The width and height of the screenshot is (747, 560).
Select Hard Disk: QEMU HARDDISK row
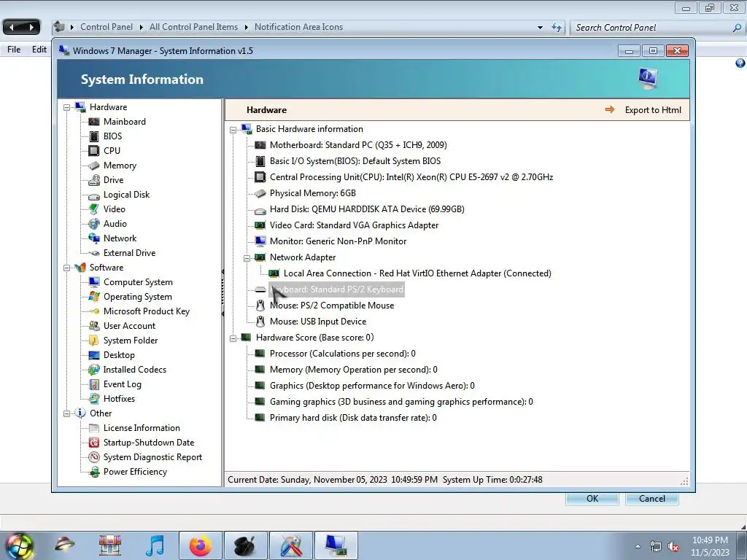point(367,209)
